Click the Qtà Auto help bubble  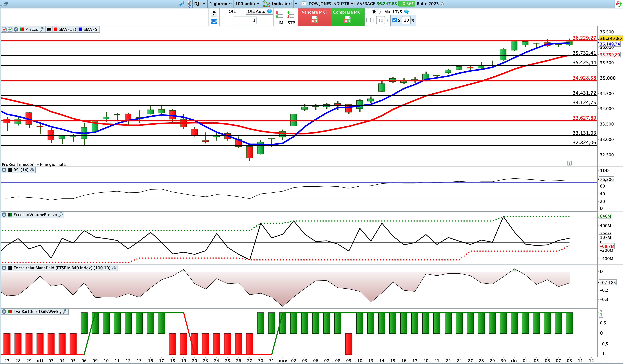(270, 11)
